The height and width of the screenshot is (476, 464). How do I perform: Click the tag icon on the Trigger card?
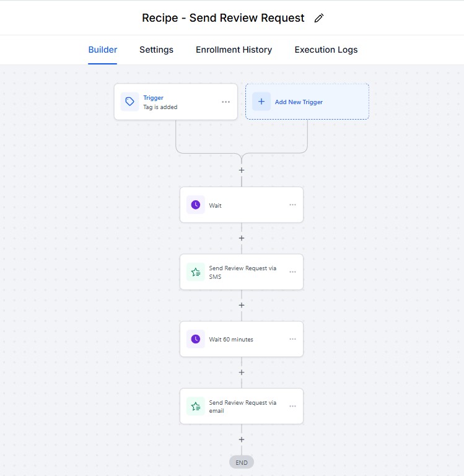pos(129,102)
